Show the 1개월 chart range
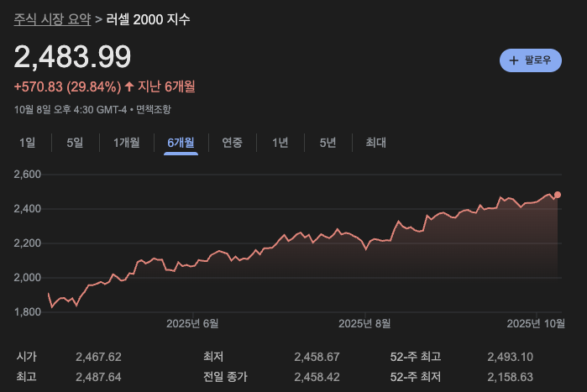 pos(126,143)
